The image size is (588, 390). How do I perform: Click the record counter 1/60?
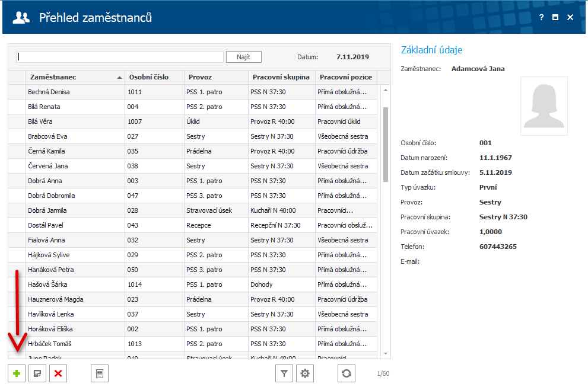click(x=383, y=373)
